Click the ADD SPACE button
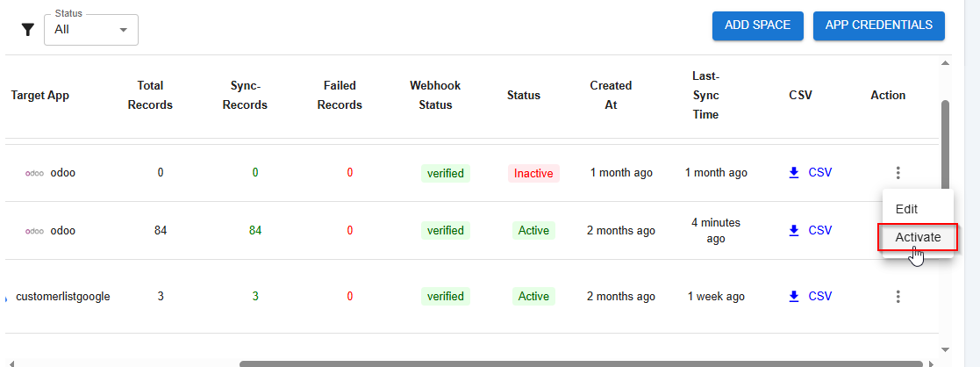 757,25
